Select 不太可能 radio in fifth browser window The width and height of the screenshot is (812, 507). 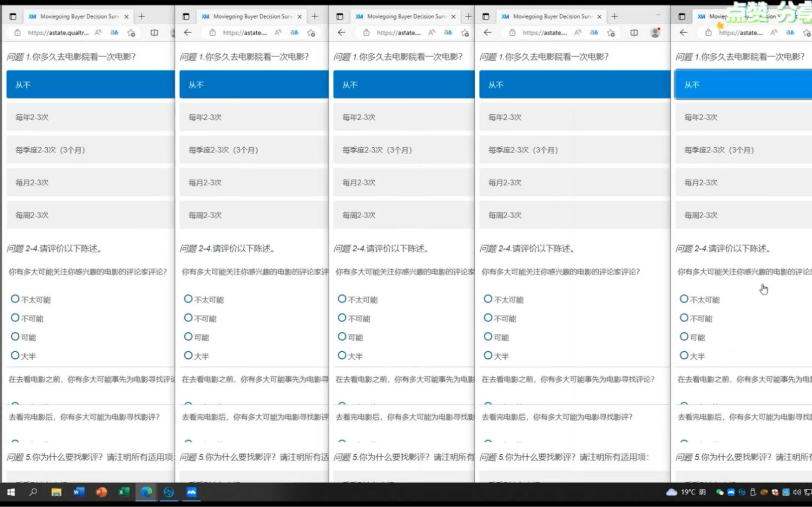(x=684, y=299)
